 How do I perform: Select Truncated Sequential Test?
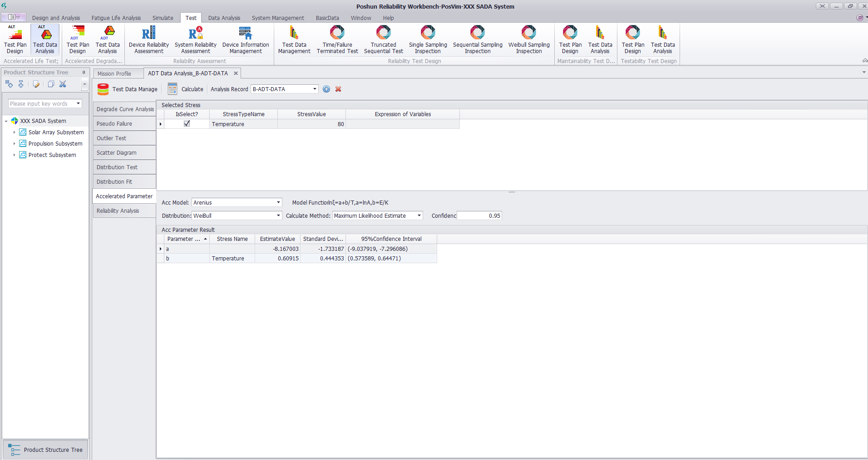[383, 39]
